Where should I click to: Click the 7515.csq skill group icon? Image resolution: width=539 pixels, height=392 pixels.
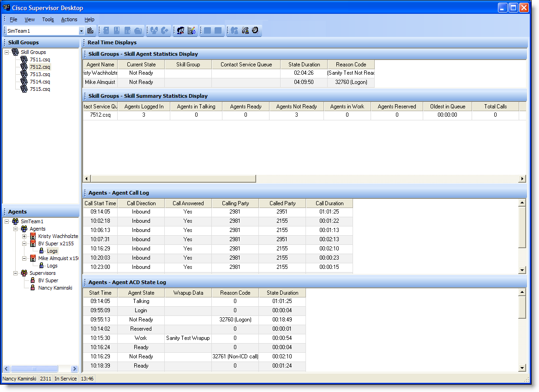pos(24,89)
